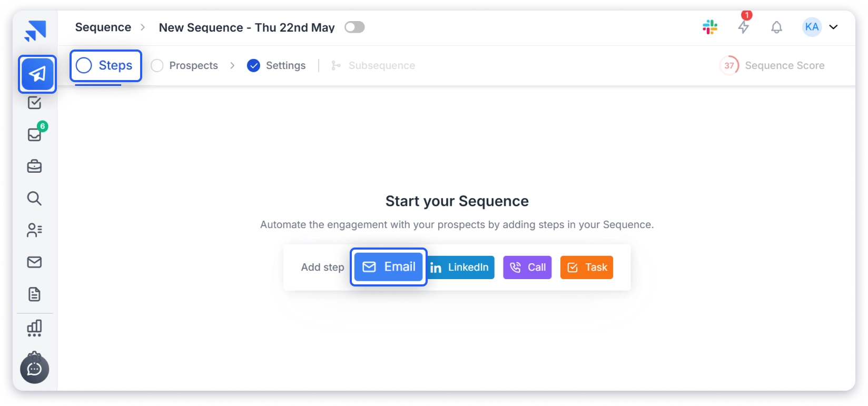Open the analytics bar chart icon
868x406 pixels.
coord(34,328)
